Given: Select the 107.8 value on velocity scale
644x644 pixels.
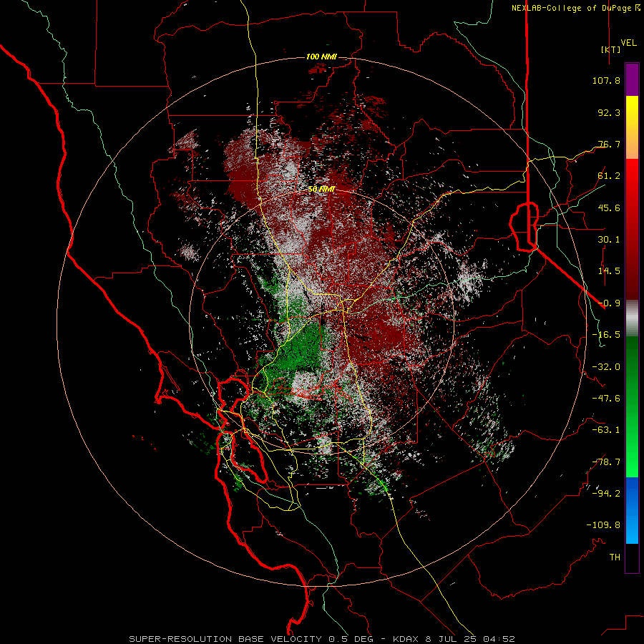Looking at the screenshot, I should pyautogui.click(x=606, y=80).
